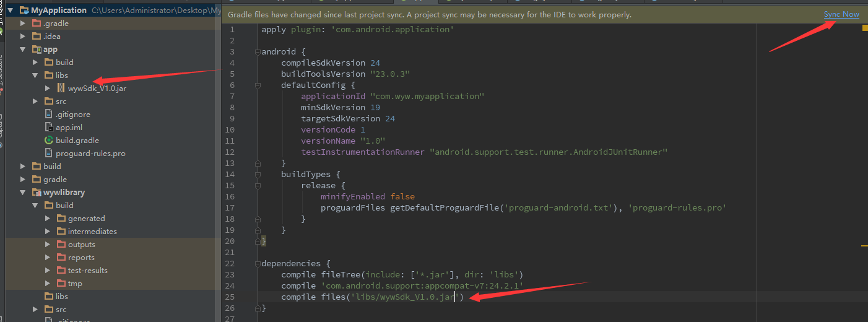Click the Gradle files changed notification text
Image resolution: width=868 pixels, height=322 pixels.
pos(429,14)
